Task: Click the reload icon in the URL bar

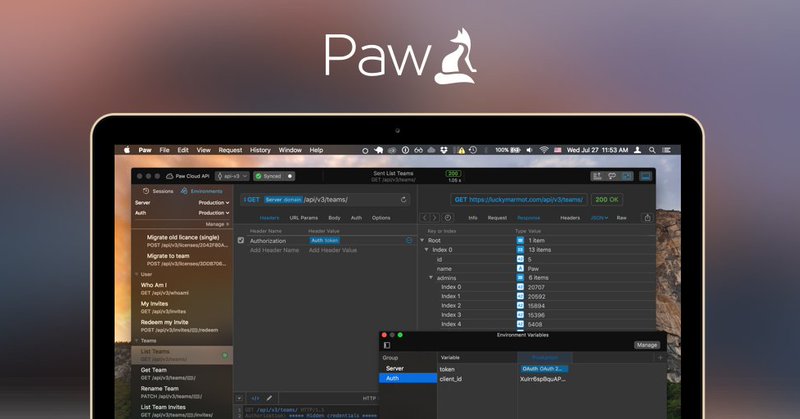Action: (403, 200)
